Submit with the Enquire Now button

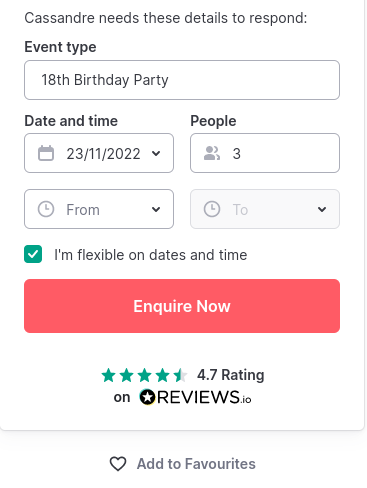(182, 306)
